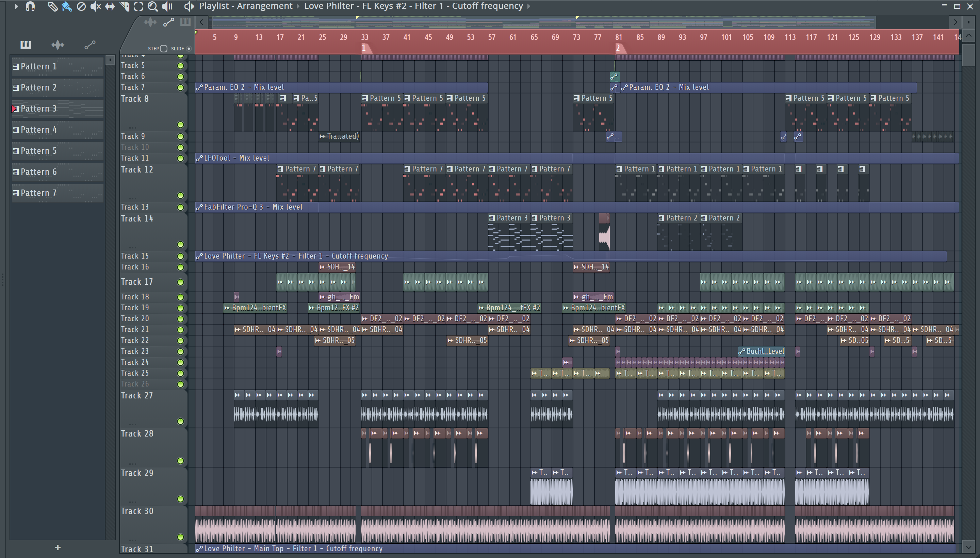Select the Tra..ated) audio clip on Track 9

[x=339, y=136]
